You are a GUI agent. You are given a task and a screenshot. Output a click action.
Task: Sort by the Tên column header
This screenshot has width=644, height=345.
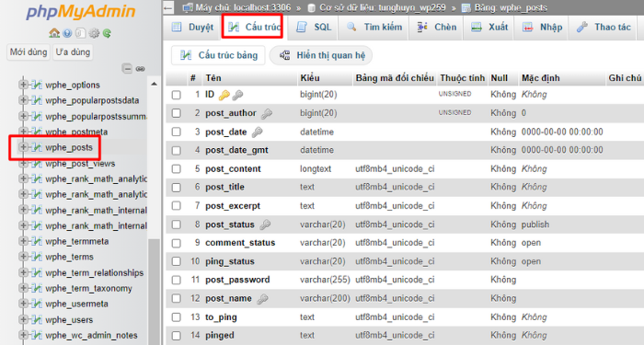(x=213, y=78)
